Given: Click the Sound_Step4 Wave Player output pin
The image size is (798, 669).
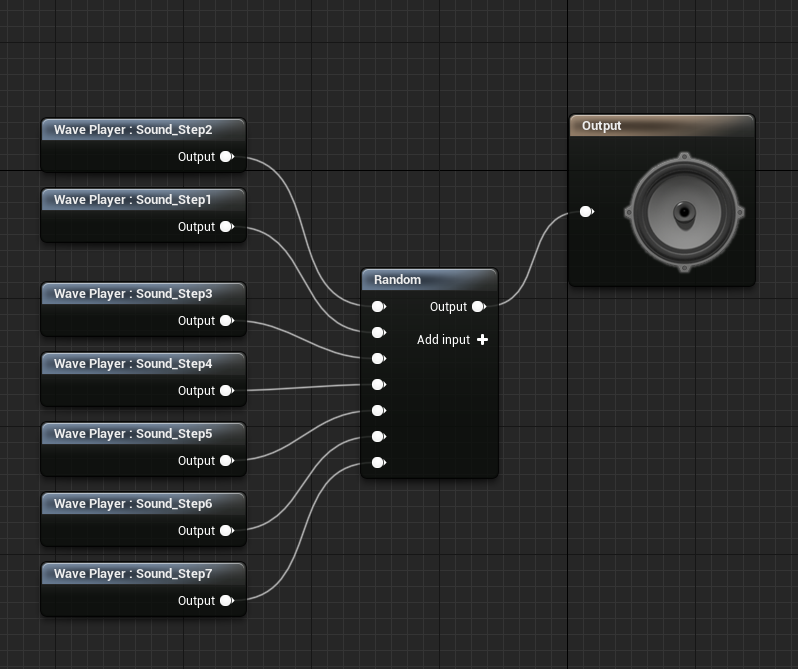Looking at the screenshot, I should click(227, 391).
